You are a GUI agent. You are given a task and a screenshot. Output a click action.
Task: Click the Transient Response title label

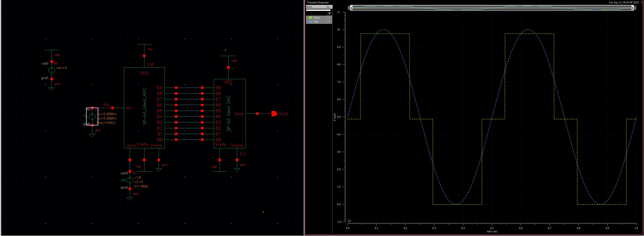click(318, 3)
